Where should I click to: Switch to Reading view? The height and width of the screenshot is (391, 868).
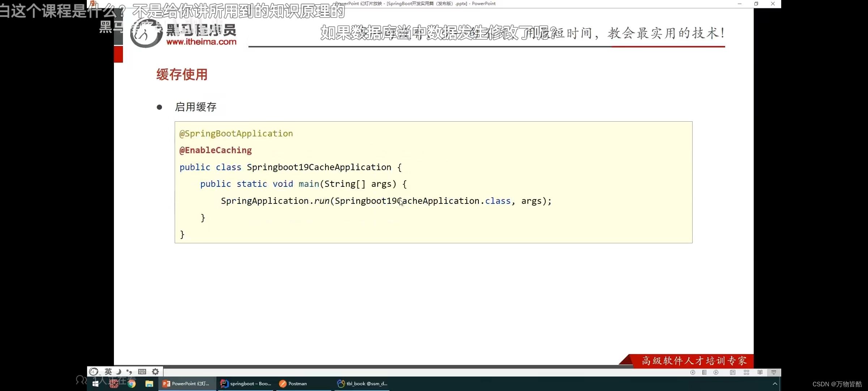pos(760,373)
